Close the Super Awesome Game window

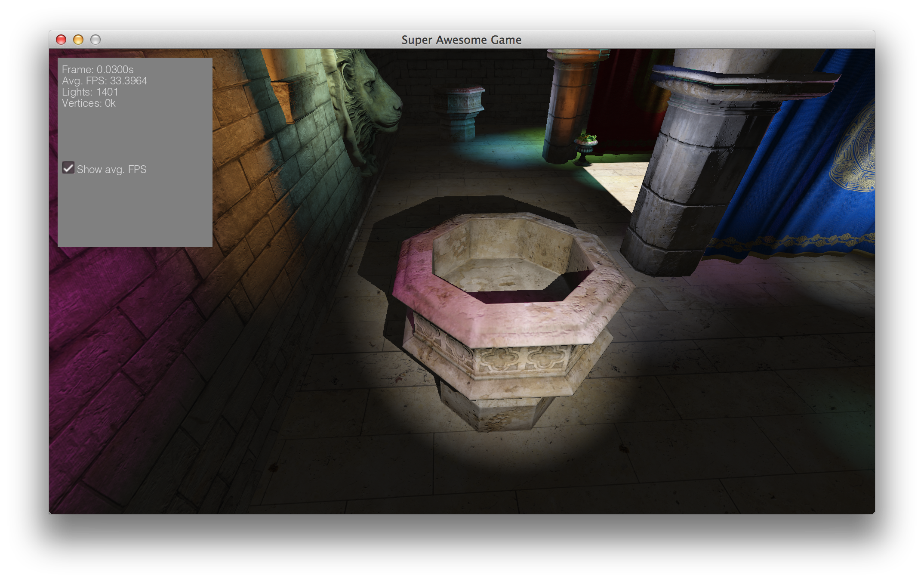pyautogui.click(x=61, y=40)
